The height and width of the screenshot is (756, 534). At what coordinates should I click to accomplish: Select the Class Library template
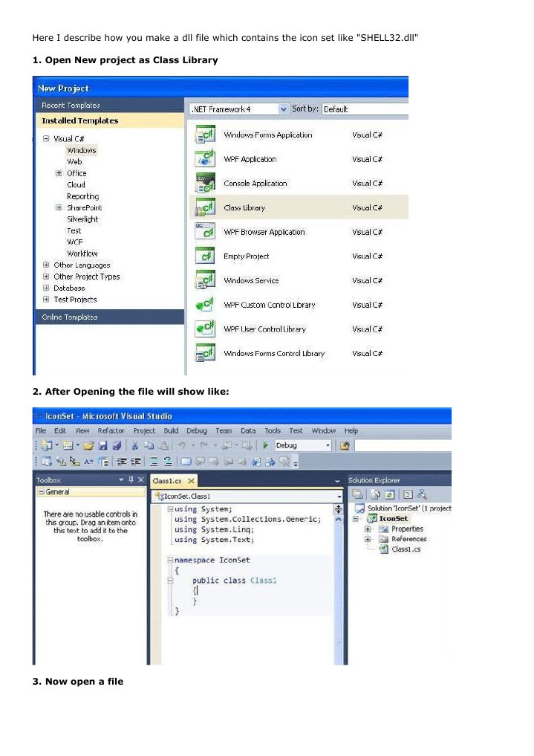click(x=299, y=207)
